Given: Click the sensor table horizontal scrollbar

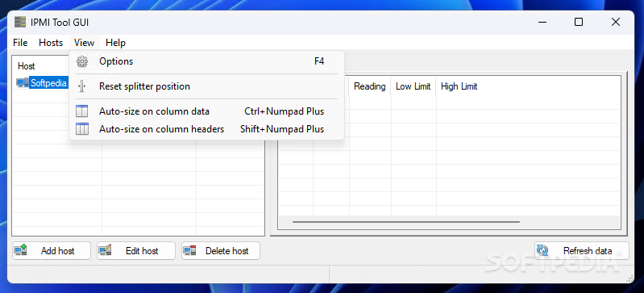Looking at the screenshot, I should [x=405, y=222].
